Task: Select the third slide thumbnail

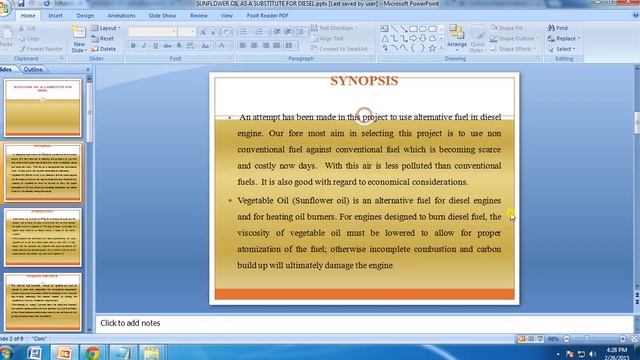Action: pyautogui.click(x=43, y=238)
